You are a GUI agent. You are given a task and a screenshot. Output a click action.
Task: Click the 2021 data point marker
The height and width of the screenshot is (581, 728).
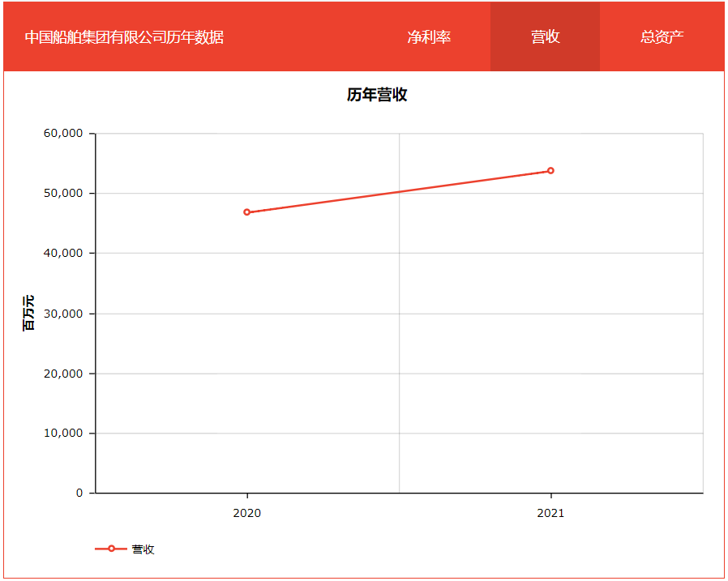pos(550,171)
